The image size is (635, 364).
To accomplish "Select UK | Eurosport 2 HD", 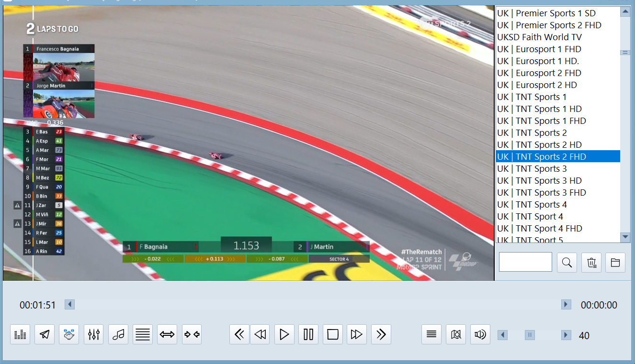I will tap(558, 85).
